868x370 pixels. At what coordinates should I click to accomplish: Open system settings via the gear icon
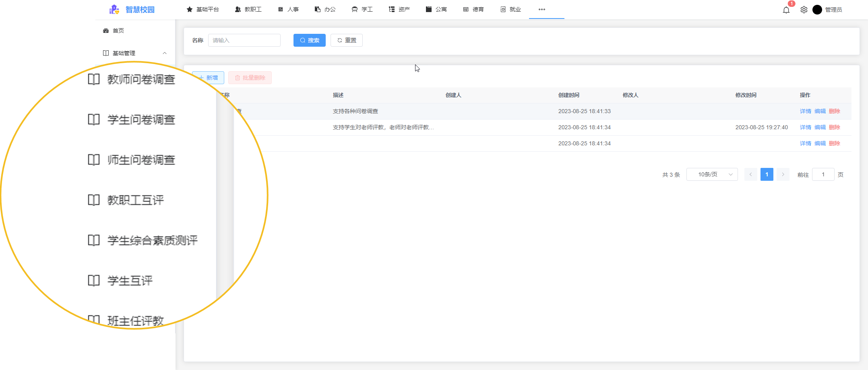[804, 10]
